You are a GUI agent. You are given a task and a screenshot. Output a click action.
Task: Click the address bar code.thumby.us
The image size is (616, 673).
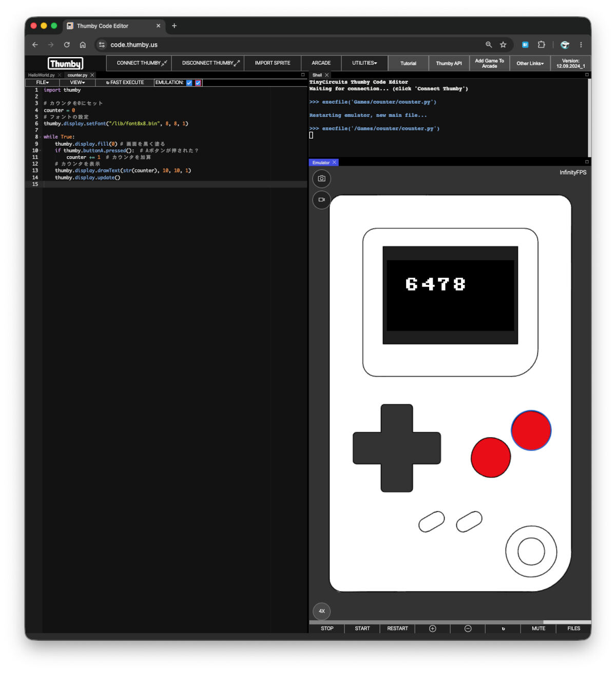[134, 45]
